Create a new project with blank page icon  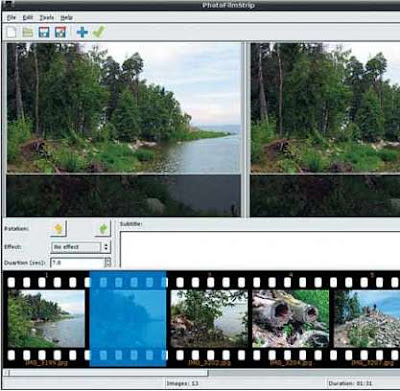(x=11, y=32)
